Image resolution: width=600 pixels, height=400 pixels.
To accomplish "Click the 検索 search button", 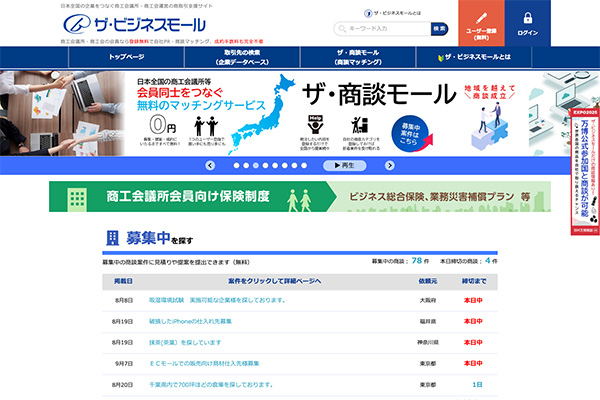I will pos(439,29).
